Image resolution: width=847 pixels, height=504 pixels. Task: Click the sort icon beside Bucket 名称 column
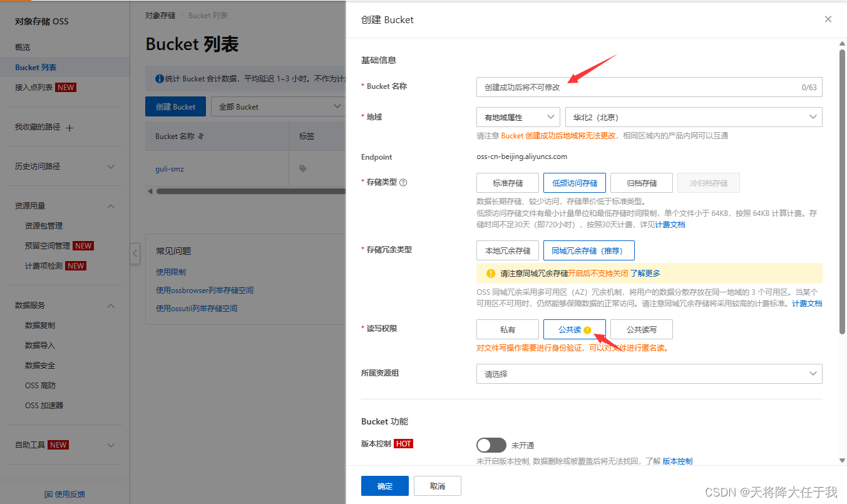tap(201, 136)
